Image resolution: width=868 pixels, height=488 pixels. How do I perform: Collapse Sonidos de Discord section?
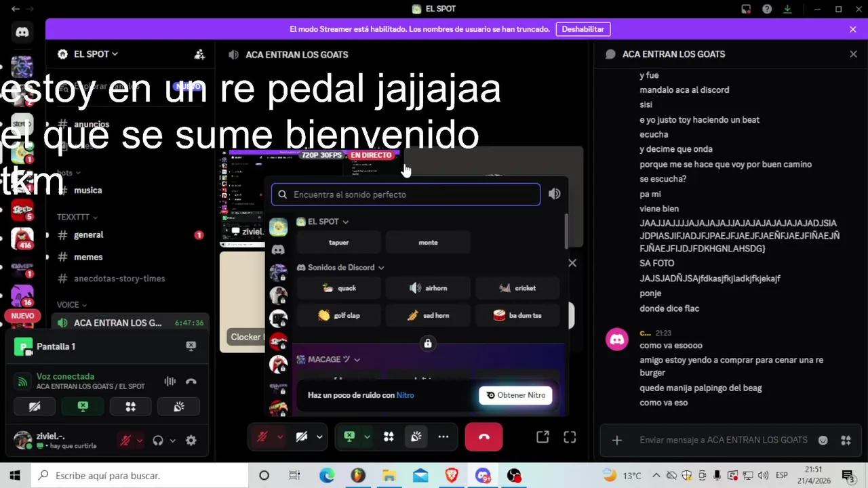(x=340, y=268)
